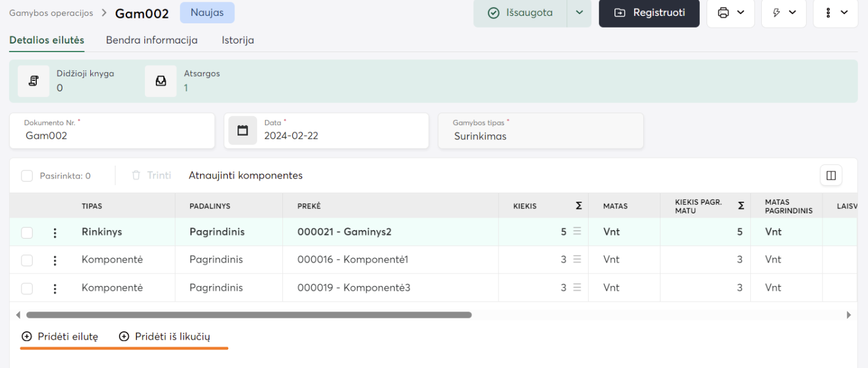This screenshot has width=868, height=368.
Task: Click the Didžioji knyga ledger icon
Action: pos(33,81)
